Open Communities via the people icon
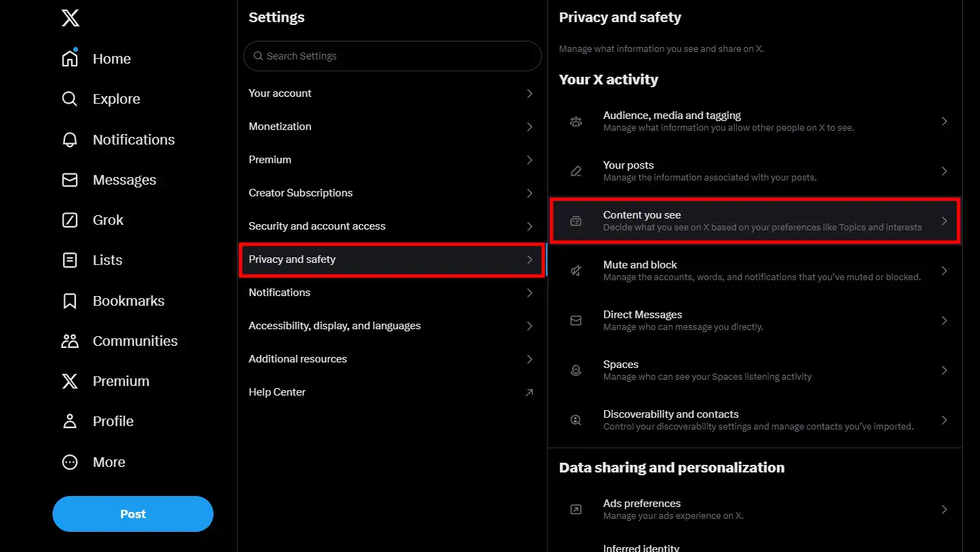This screenshot has width=980, height=552. point(70,340)
